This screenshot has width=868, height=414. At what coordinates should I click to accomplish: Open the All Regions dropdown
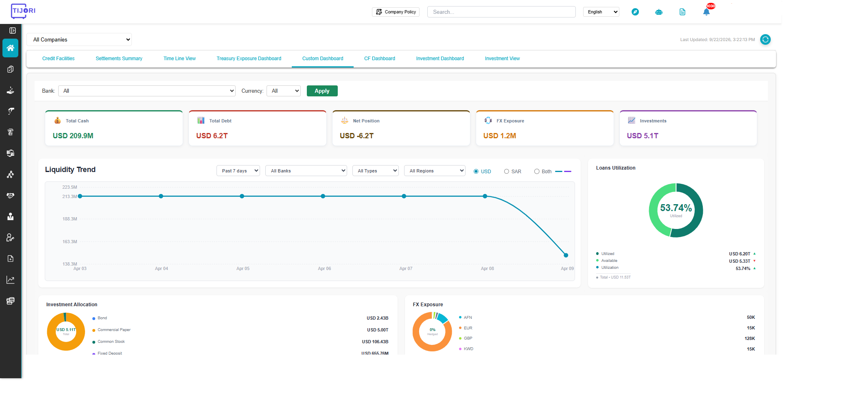tap(435, 171)
